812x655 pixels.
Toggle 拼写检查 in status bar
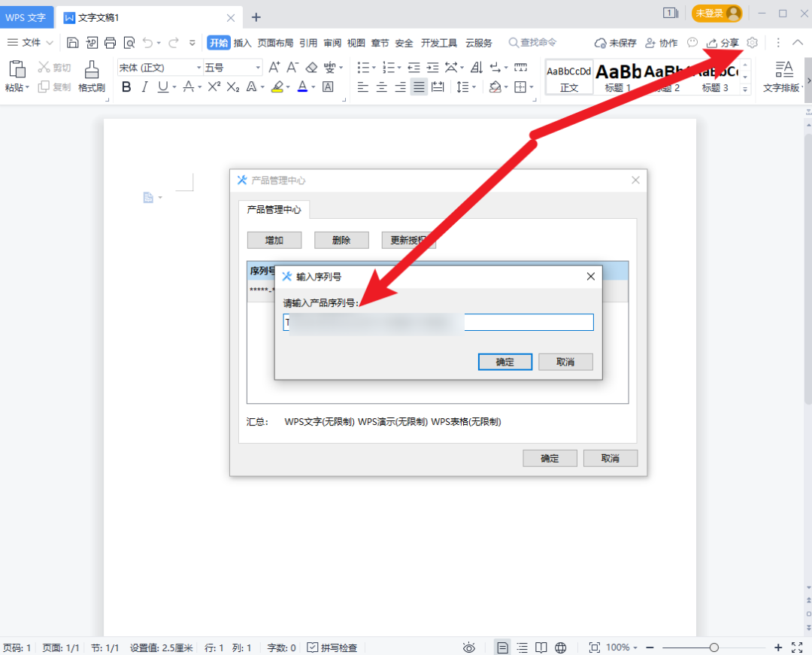pyautogui.click(x=332, y=647)
